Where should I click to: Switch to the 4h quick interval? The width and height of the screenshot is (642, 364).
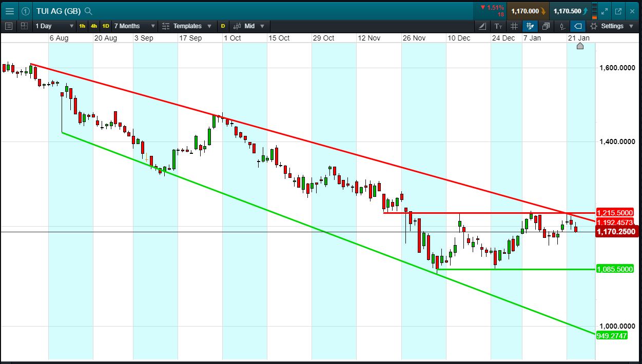click(94, 26)
